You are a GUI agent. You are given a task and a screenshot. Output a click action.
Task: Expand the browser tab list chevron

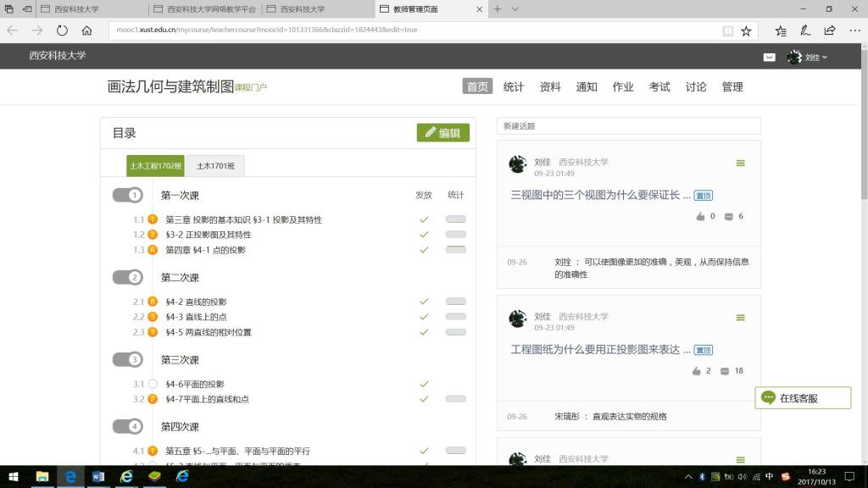pos(515,8)
